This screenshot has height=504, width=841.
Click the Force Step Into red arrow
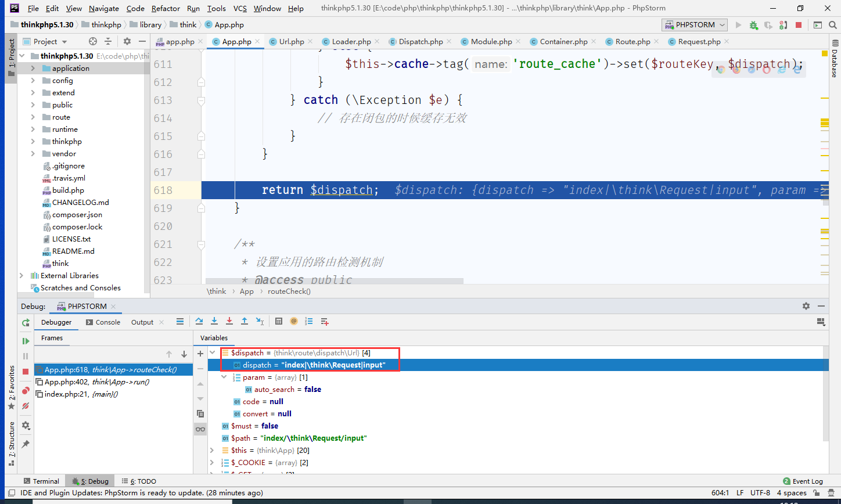tap(229, 321)
